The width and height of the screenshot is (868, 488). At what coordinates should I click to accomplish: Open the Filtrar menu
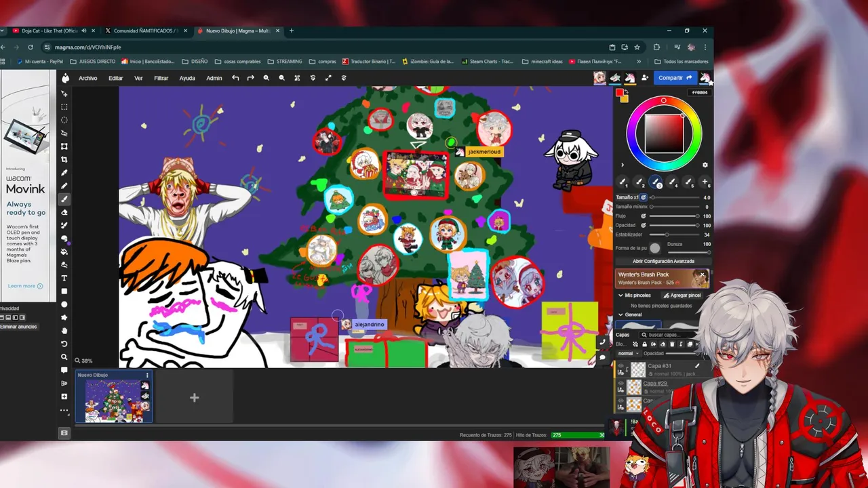click(161, 78)
